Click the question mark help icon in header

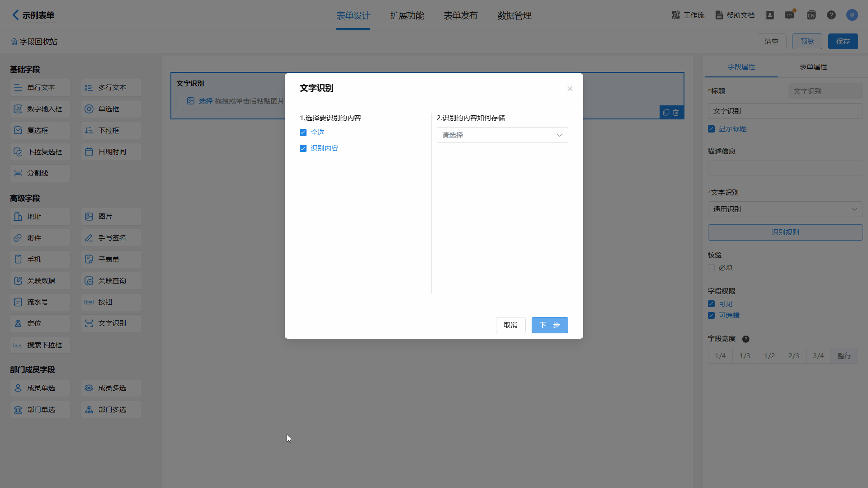831,15
